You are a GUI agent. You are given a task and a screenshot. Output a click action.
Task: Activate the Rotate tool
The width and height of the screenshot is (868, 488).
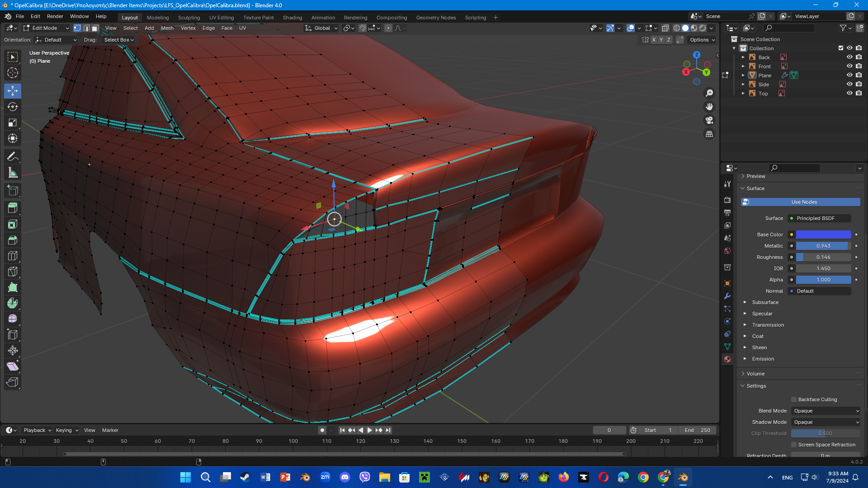13,107
